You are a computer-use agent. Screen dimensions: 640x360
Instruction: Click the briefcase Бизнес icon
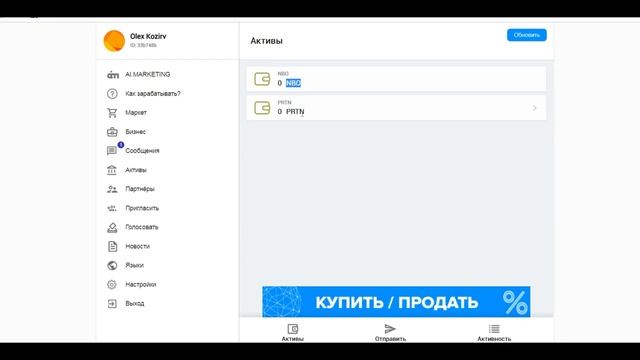point(112,132)
